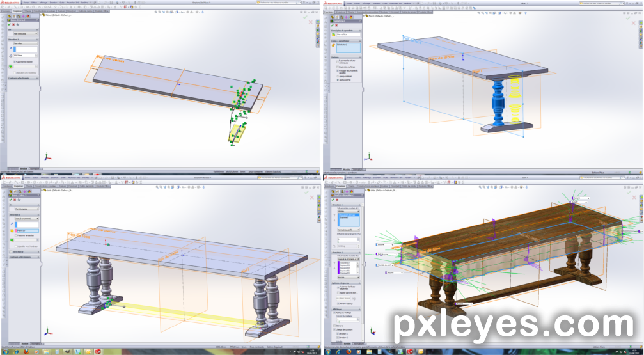Toggle Propager les propriétés visuelles checkbox
Image resolution: width=644 pixels, height=355 pixels.
click(x=338, y=70)
